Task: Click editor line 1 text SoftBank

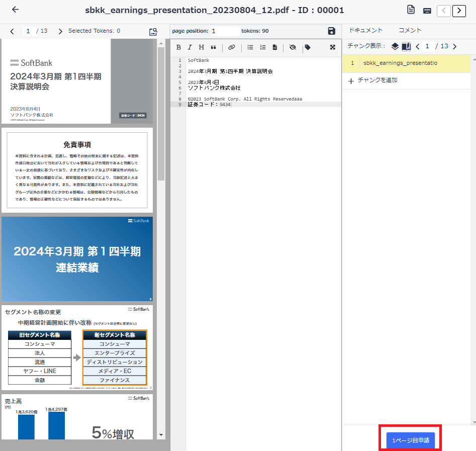Action: tap(199, 60)
